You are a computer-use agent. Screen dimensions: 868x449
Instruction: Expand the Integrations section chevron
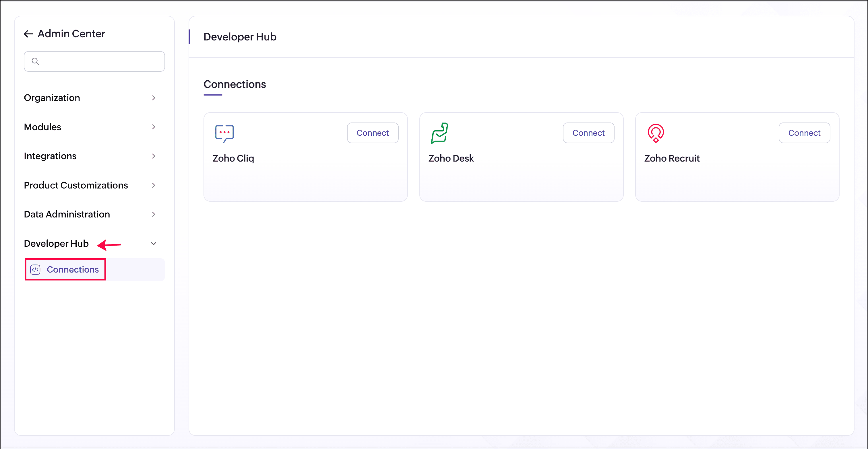(154, 156)
